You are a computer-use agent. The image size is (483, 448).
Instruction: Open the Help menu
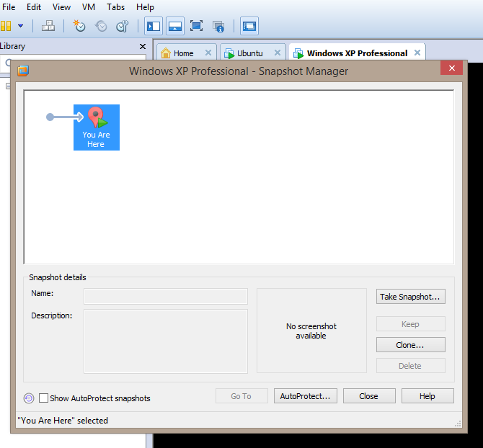[145, 6]
